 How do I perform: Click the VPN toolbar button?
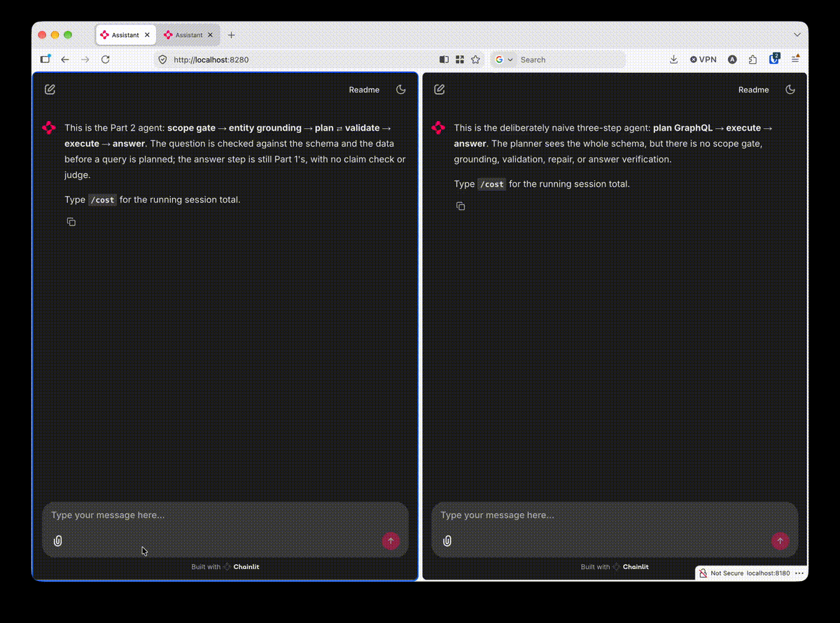point(703,59)
